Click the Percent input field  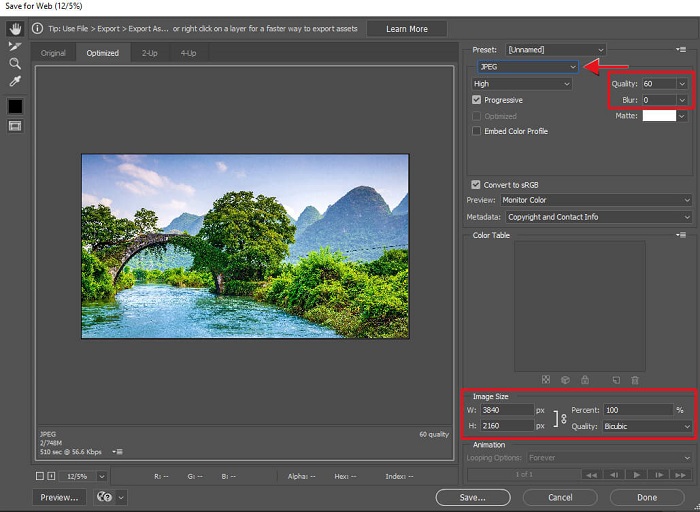(638, 410)
